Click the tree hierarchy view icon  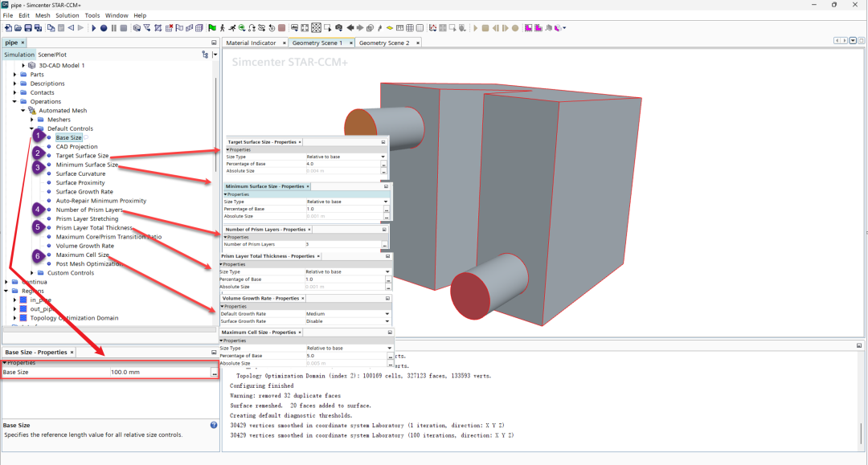point(206,54)
